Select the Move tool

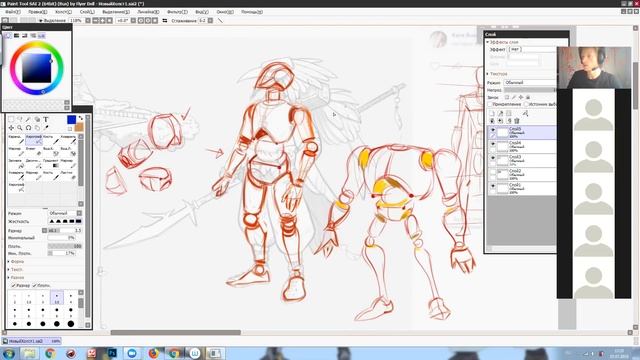11,128
